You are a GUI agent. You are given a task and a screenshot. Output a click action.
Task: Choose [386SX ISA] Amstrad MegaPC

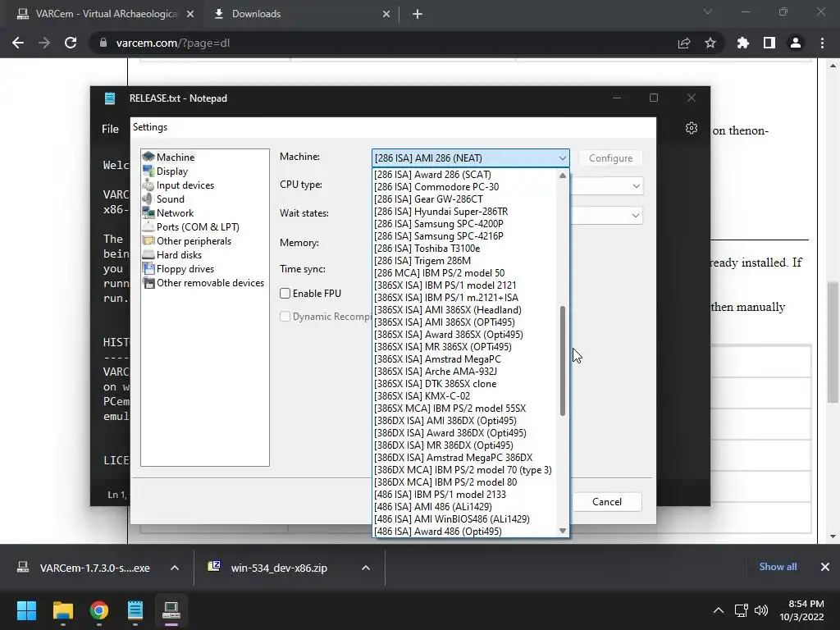(x=465, y=359)
